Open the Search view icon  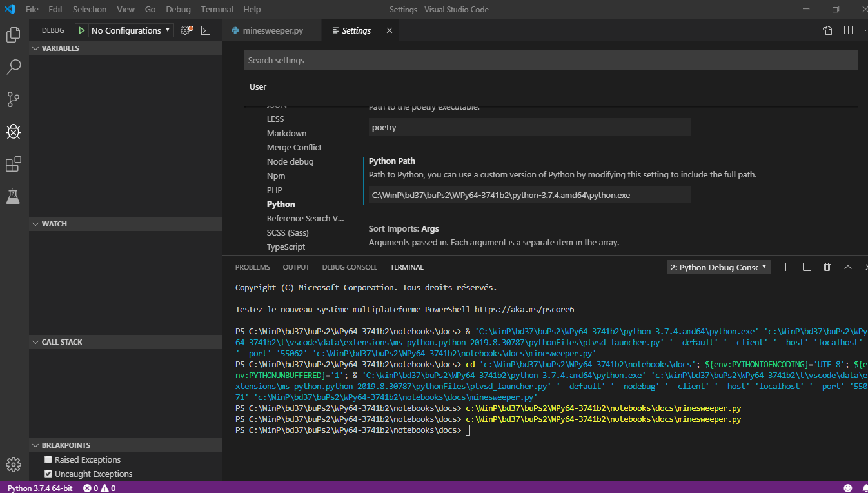[13, 66]
